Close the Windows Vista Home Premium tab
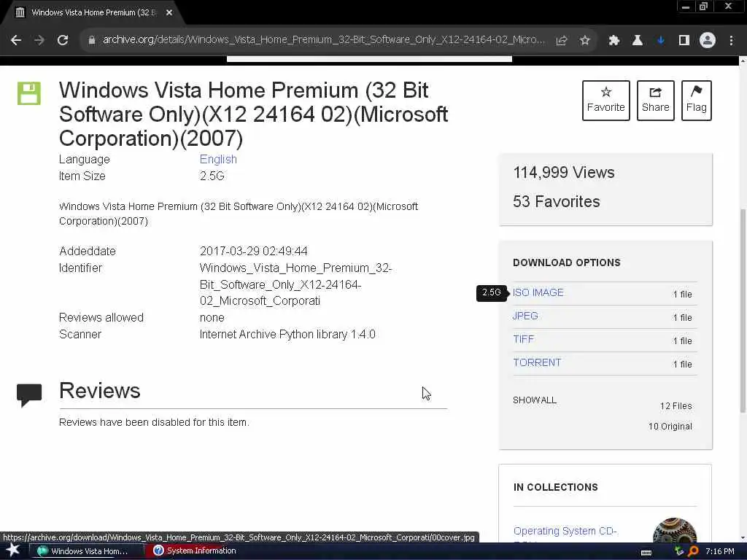 coord(169,13)
